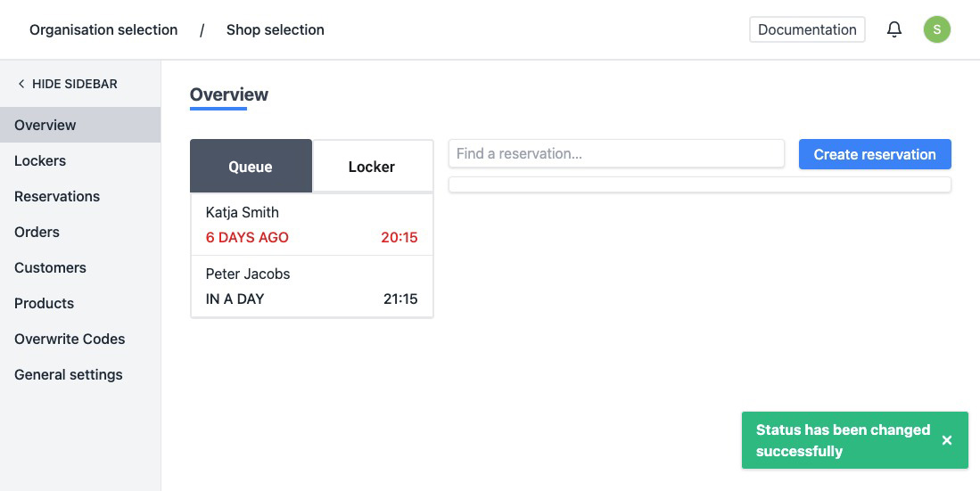
Task: Open the notifications bell
Action: tap(894, 29)
